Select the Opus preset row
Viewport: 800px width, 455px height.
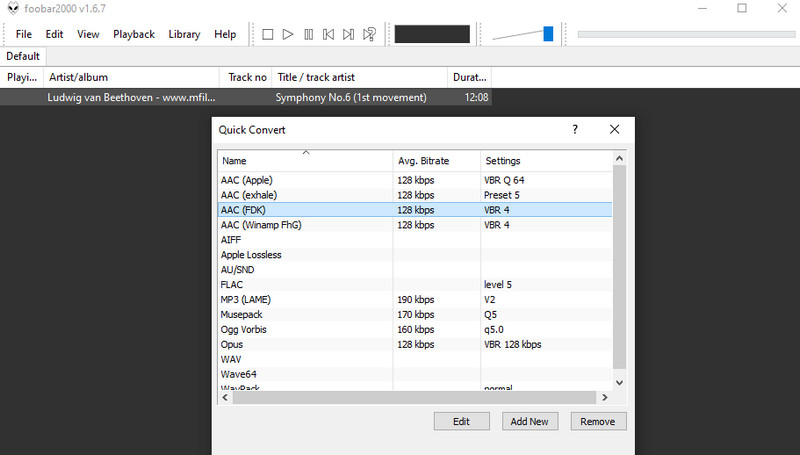415,344
